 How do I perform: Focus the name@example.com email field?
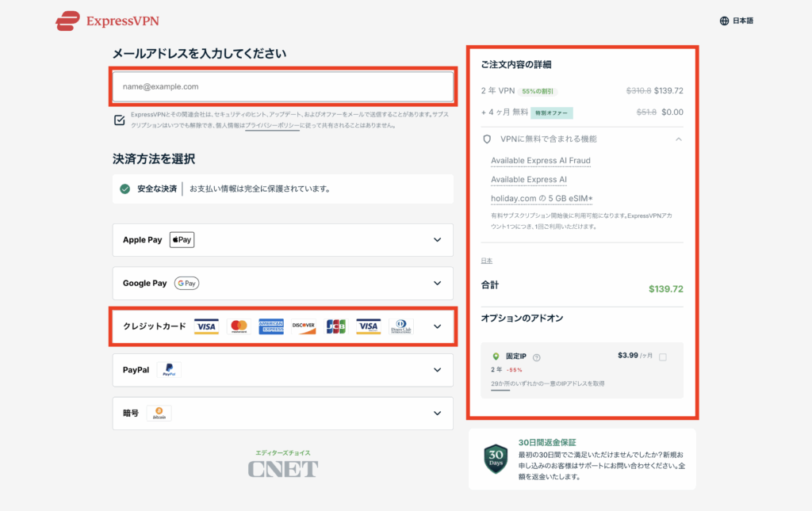click(283, 86)
